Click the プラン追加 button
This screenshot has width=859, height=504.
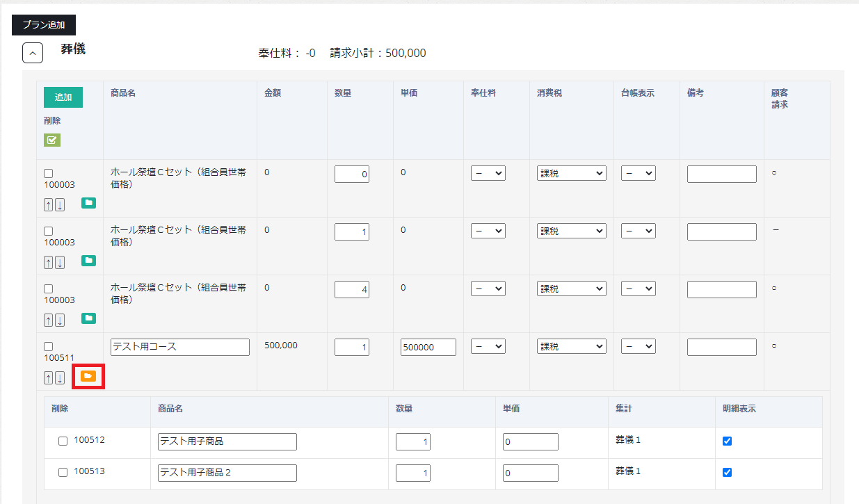(x=44, y=25)
